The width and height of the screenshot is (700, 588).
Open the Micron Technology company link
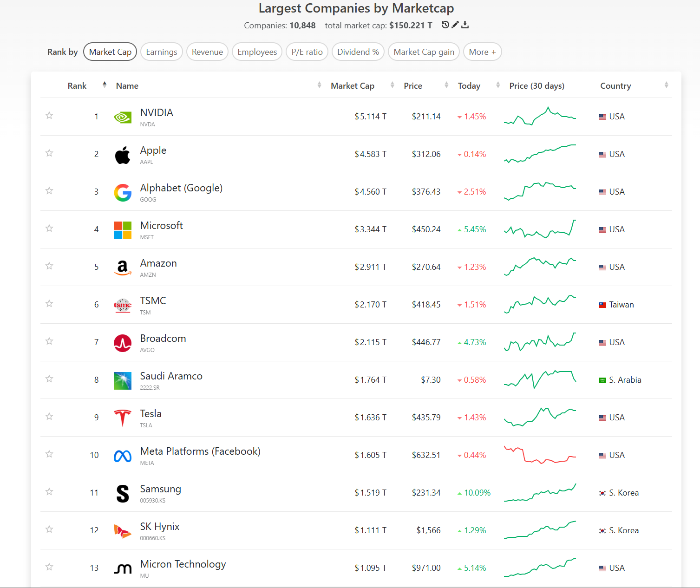(183, 564)
